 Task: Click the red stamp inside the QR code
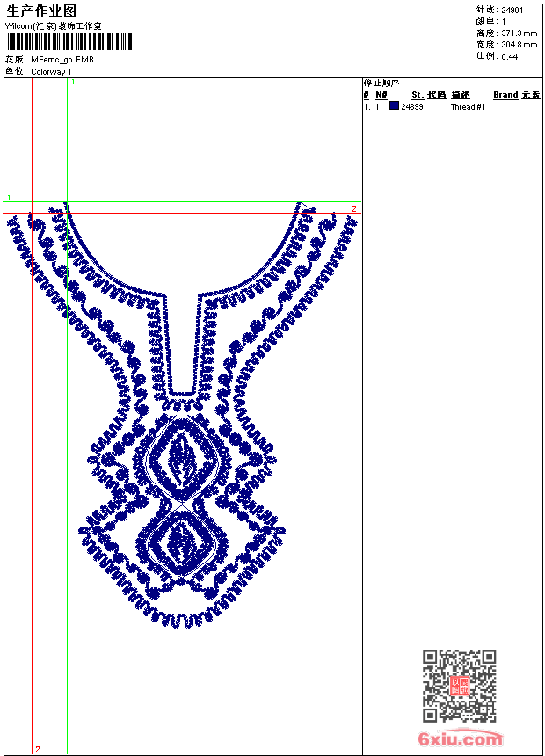pos(460,686)
